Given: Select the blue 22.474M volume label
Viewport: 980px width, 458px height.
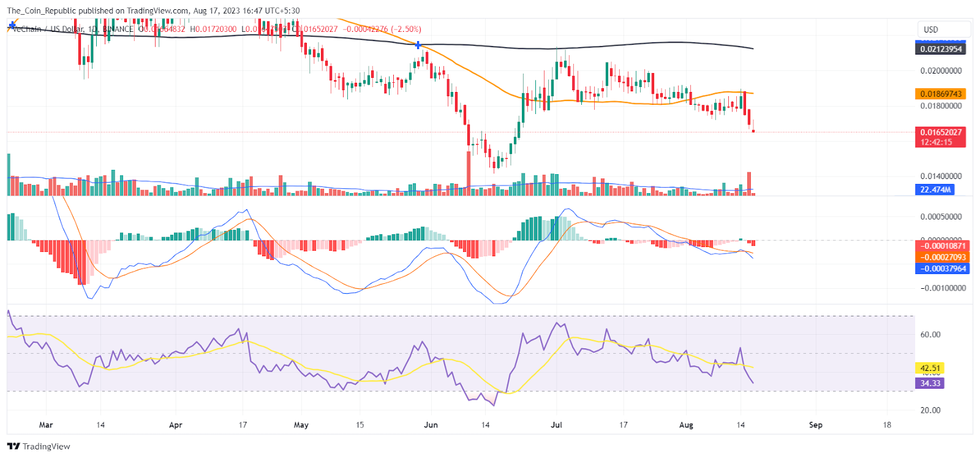Looking at the screenshot, I should click(935, 190).
